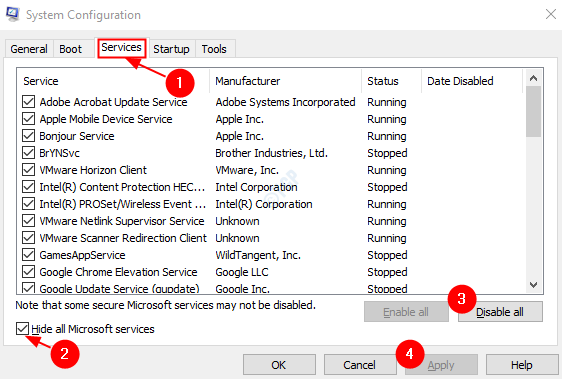562x379 pixels.
Task: Select the 'Google Chrome Elevation Service' row name
Action: tap(118, 272)
